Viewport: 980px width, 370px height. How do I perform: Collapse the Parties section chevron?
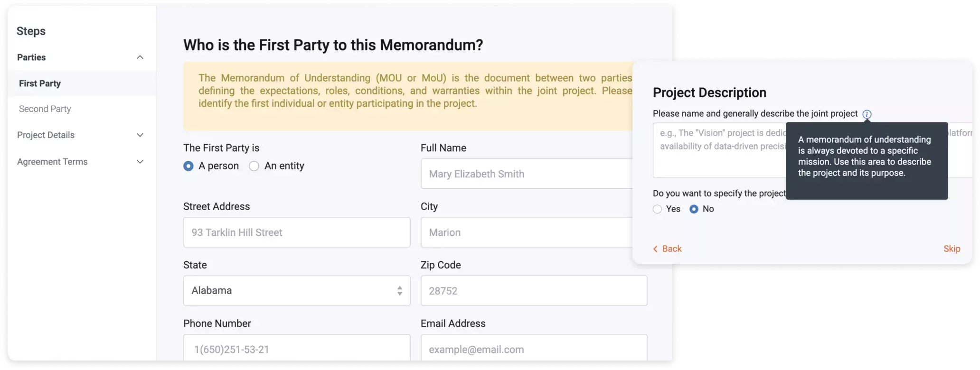[140, 57]
